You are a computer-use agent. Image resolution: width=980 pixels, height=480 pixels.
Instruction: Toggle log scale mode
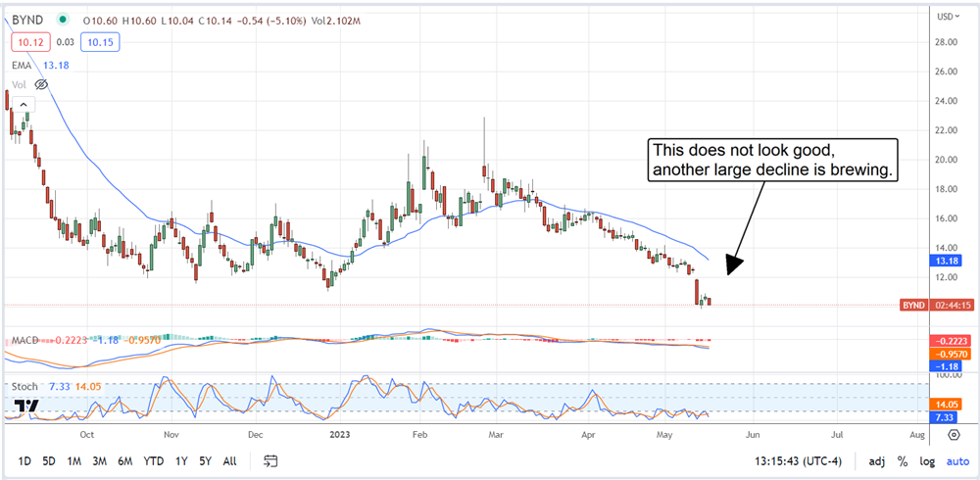[x=926, y=461]
